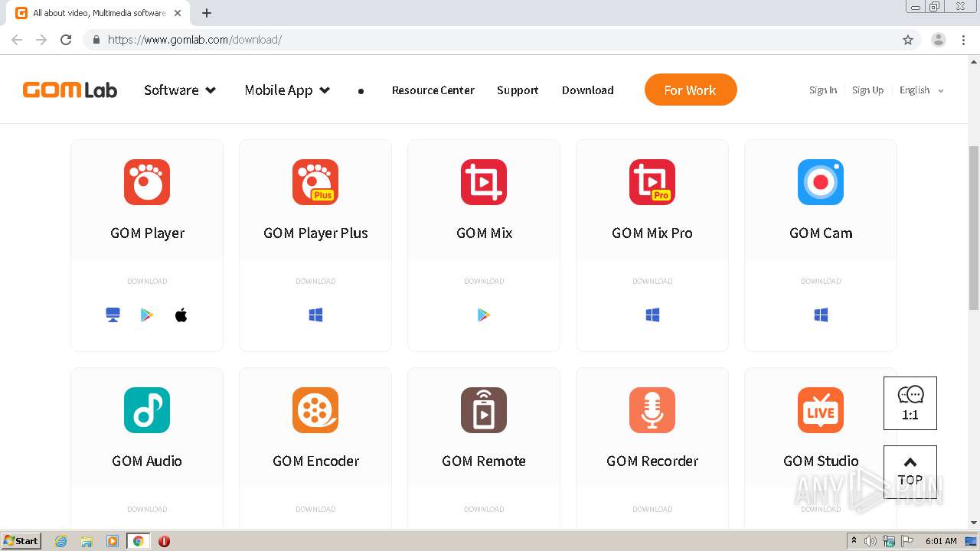
Task: Open the GOM Mix app icon
Action: 484,182
